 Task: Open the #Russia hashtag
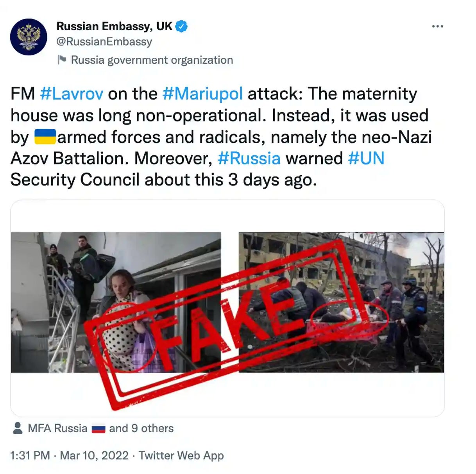(249, 159)
